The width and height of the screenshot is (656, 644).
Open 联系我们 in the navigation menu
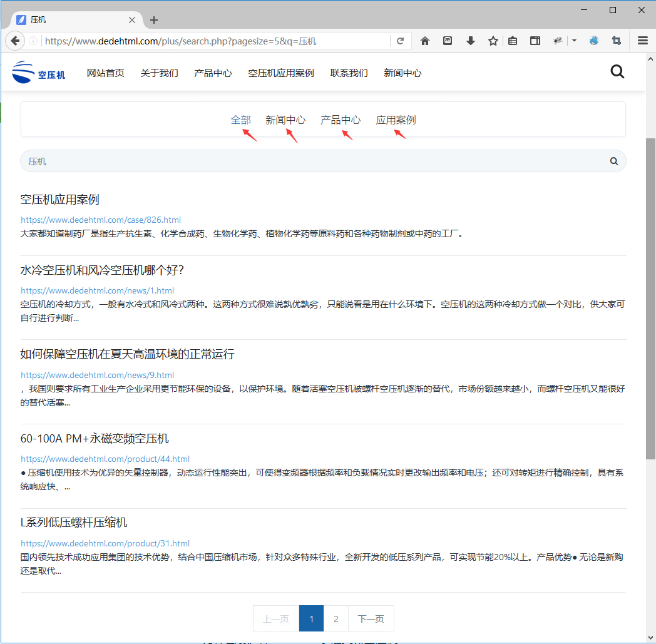[349, 73]
